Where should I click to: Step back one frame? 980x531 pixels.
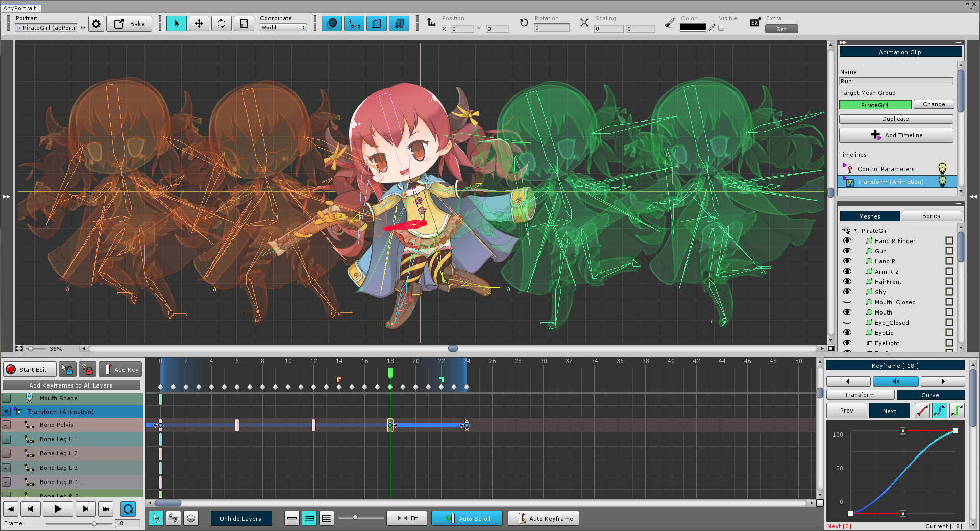click(x=31, y=509)
